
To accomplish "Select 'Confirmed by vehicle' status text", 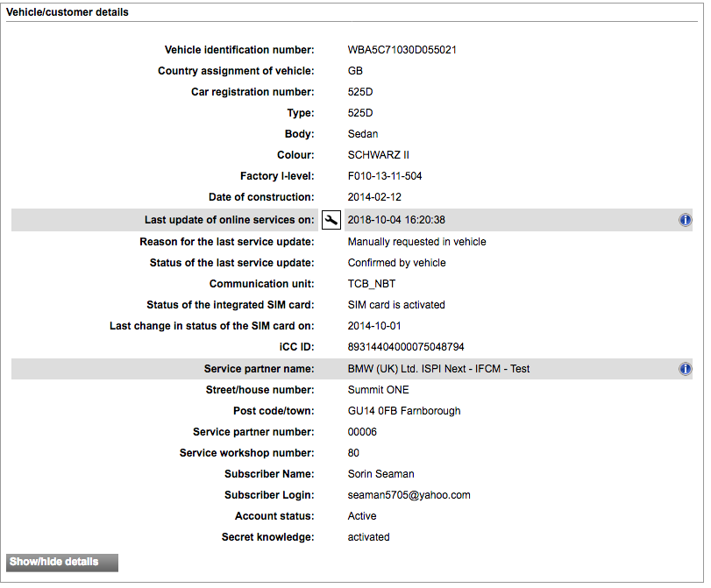I will (397, 263).
